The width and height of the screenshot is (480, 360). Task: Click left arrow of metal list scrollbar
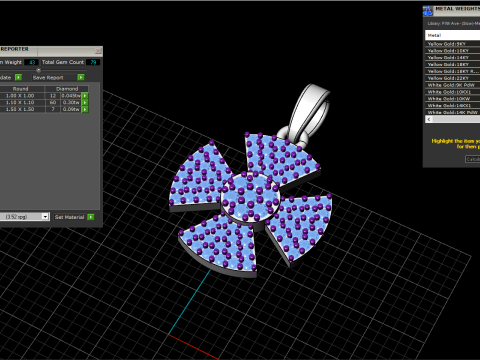tap(429, 119)
